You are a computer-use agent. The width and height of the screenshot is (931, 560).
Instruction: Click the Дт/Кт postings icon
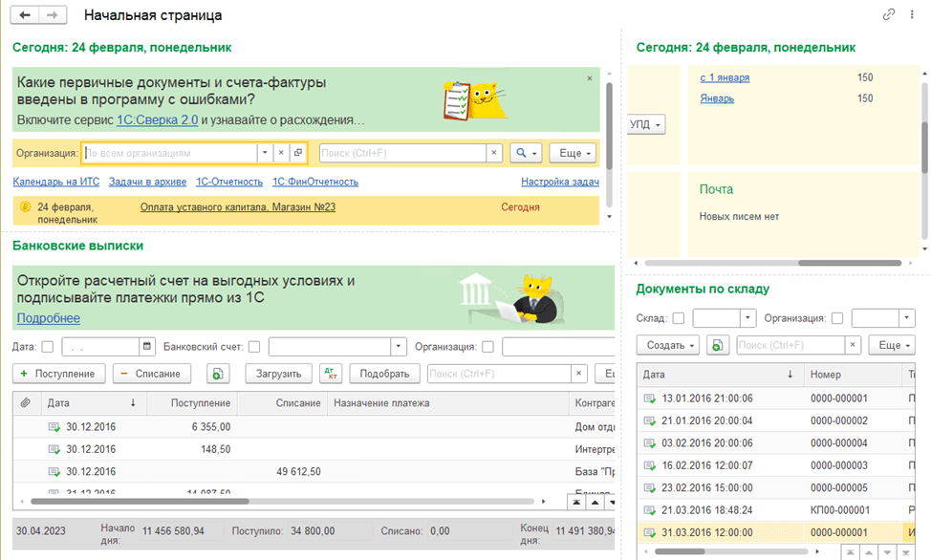coord(331,374)
